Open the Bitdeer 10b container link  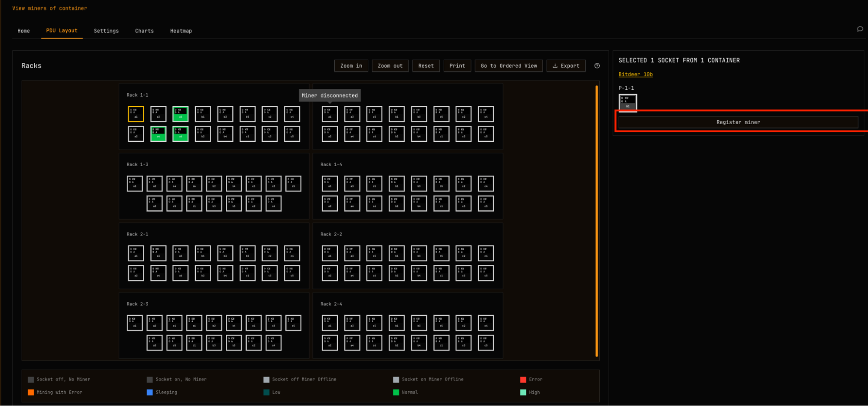pyautogui.click(x=635, y=75)
